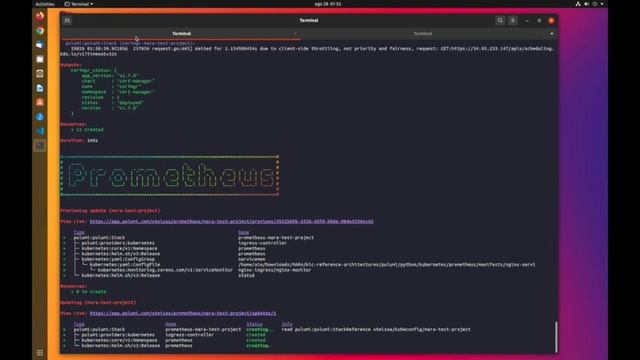This screenshot has width=640, height=360.
Task: Close the Terminal window
Action: click(551, 20)
